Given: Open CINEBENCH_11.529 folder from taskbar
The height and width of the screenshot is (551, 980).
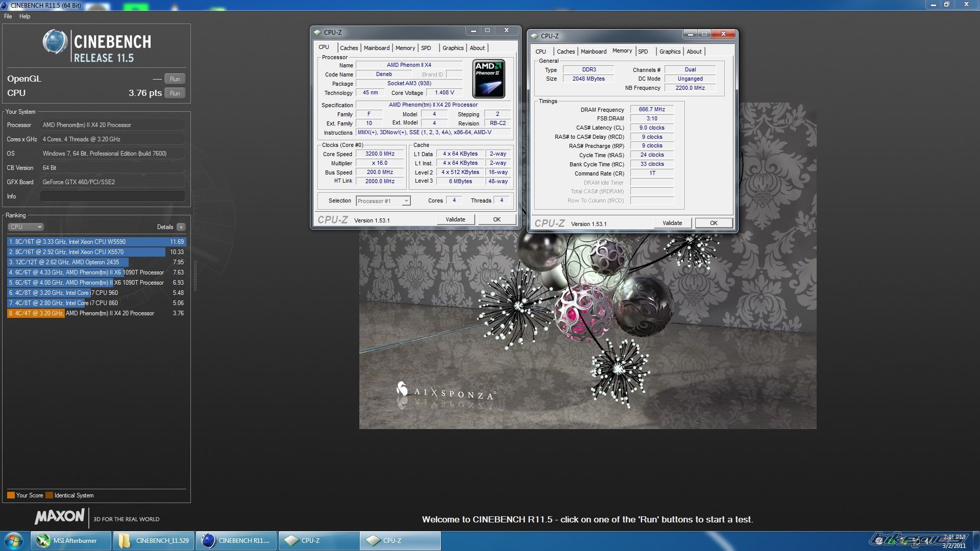Looking at the screenshot, I should [x=154, y=541].
